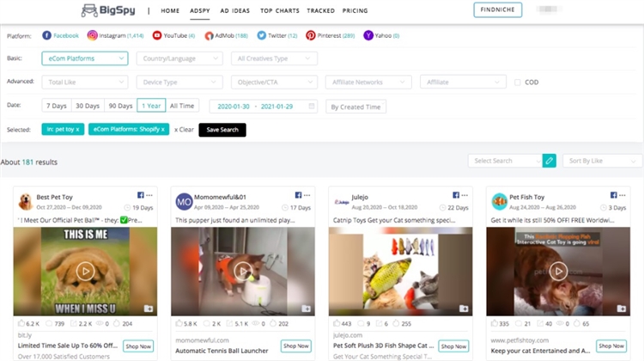Viewport: 644px width, 361px height.
Task: Open the All Creatives Type dropdown
Action: (x=274, y=58)
